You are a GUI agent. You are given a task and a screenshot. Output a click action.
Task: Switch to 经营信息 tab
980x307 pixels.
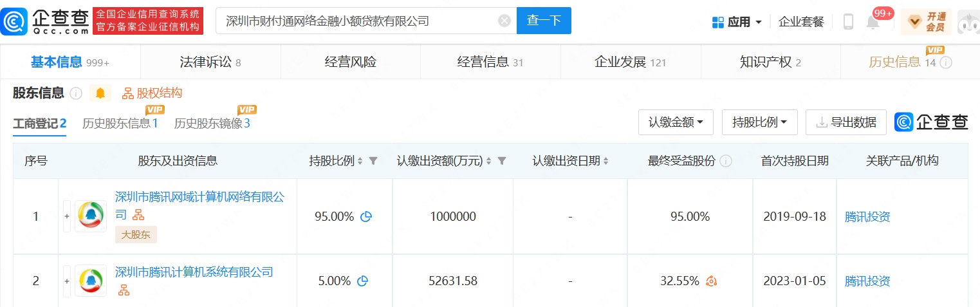(490, 62)
